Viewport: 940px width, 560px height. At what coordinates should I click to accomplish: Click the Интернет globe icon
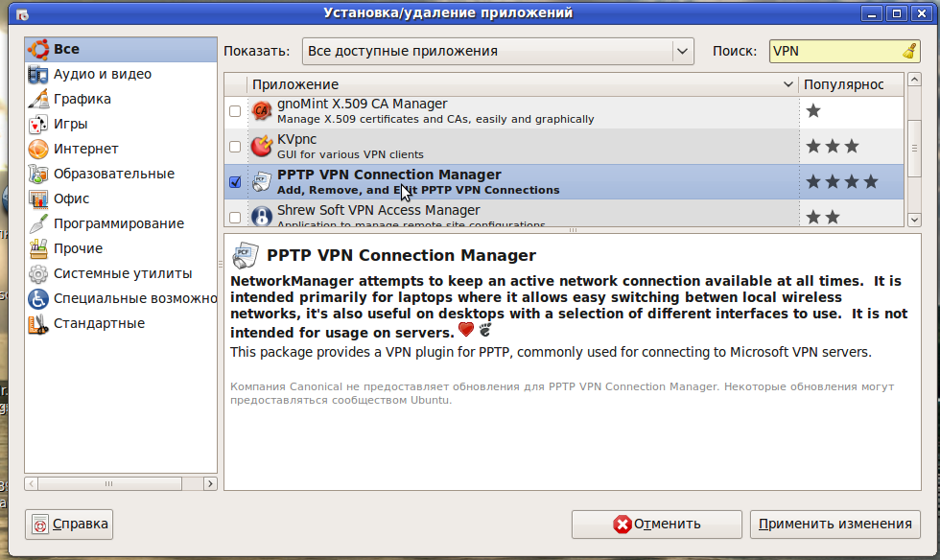click(x=38, y=149)
